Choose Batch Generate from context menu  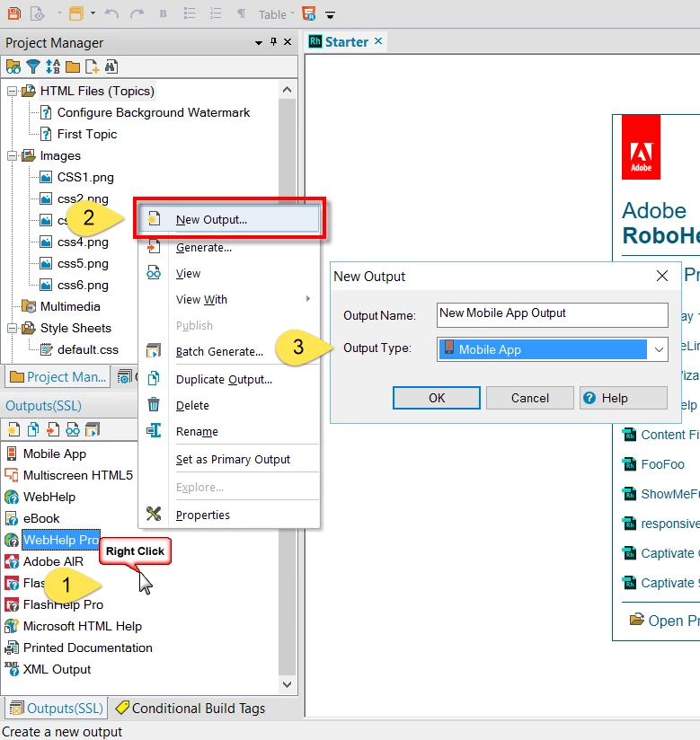229,352
